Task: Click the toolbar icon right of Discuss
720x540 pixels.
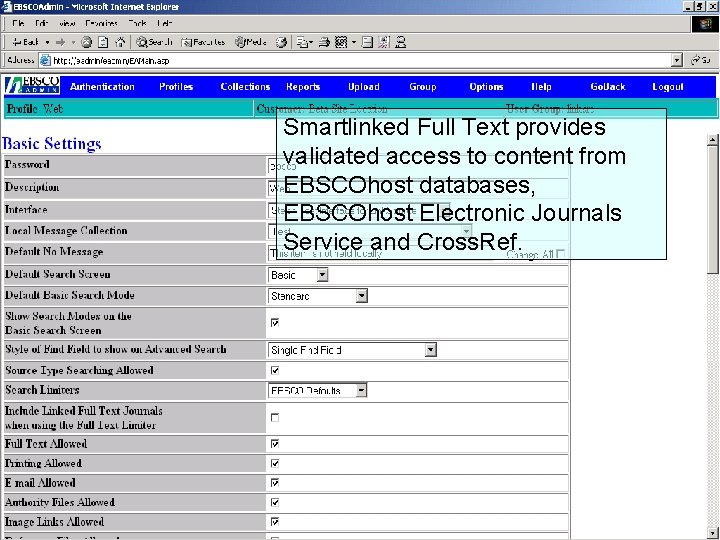Action: click(384, 42)
